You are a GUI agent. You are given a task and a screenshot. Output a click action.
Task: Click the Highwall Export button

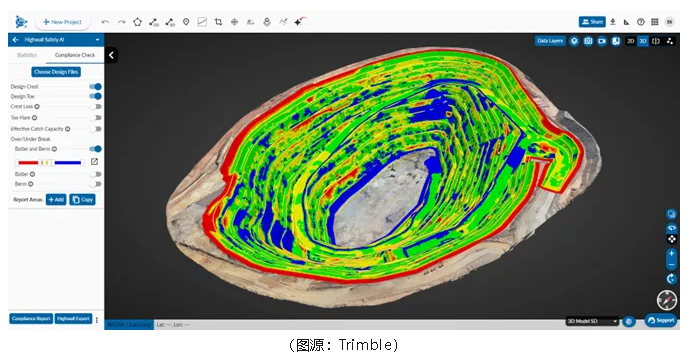click(x=73, y=318)
